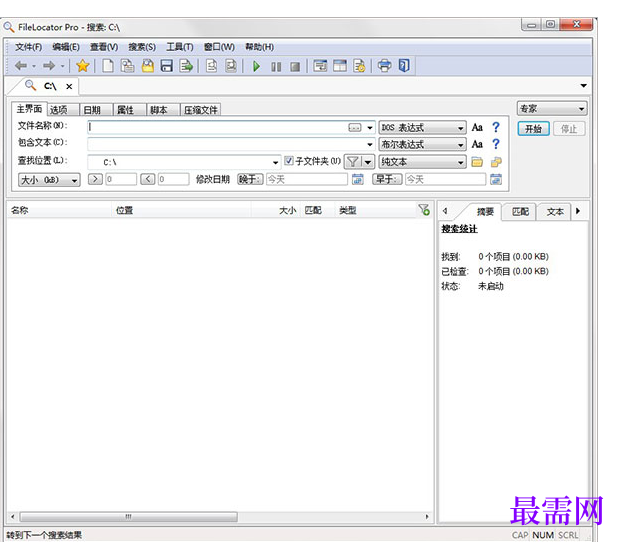Toggle the 早于 date button
Screen dimensions: 622x542
pos(387,179)
